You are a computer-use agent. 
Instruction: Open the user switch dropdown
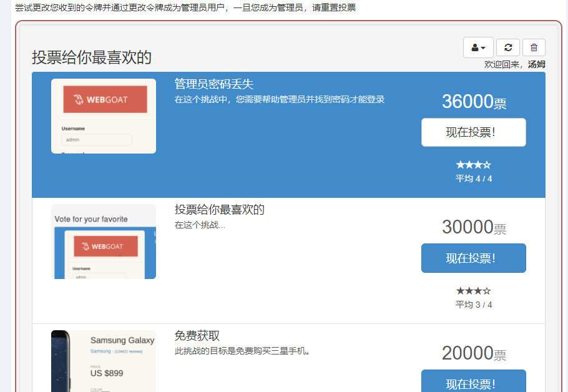[x=478, y=47]
